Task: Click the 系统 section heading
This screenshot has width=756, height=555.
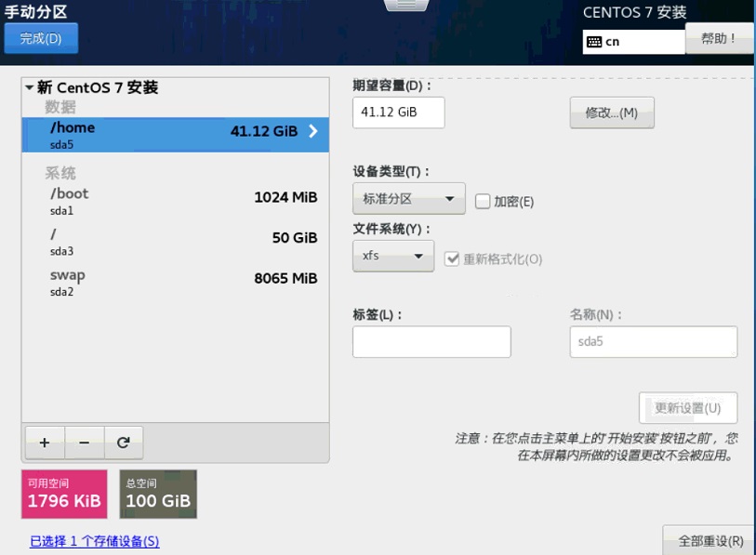Action: pos(60,173)
